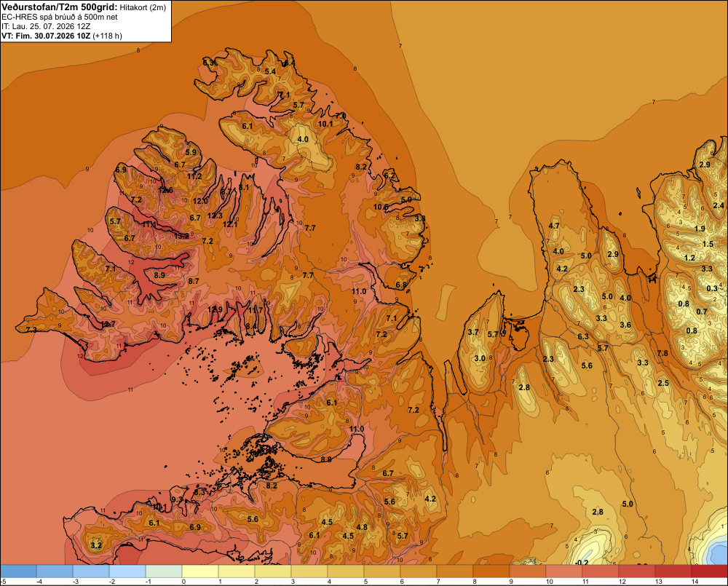Select the -0.2 temperature value on glacier
The image size is (728, 586).
point(581,562)
